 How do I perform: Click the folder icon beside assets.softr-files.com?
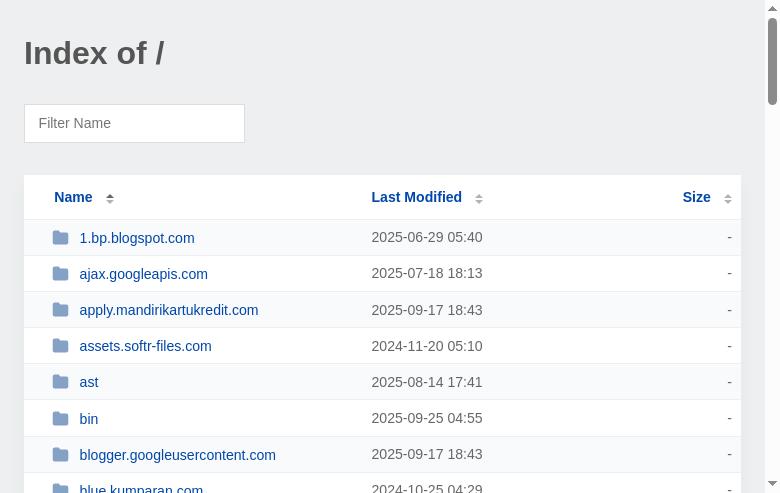(x=60, y=346)
